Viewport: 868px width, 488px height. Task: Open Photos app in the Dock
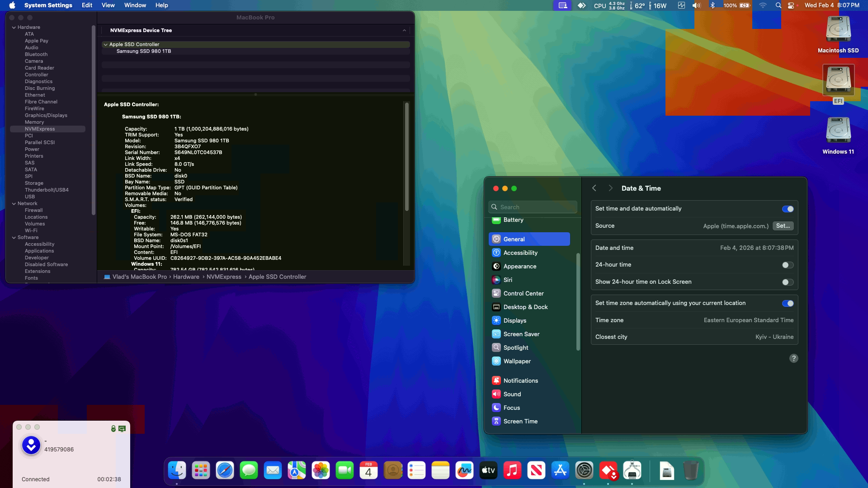tap(321, 470)
